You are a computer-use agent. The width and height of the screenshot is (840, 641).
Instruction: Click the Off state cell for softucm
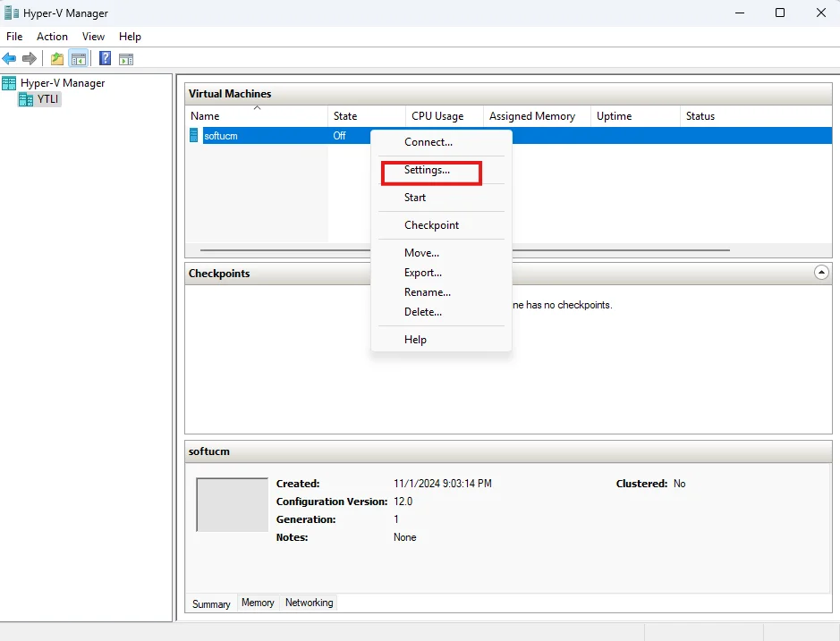[340, 136]
